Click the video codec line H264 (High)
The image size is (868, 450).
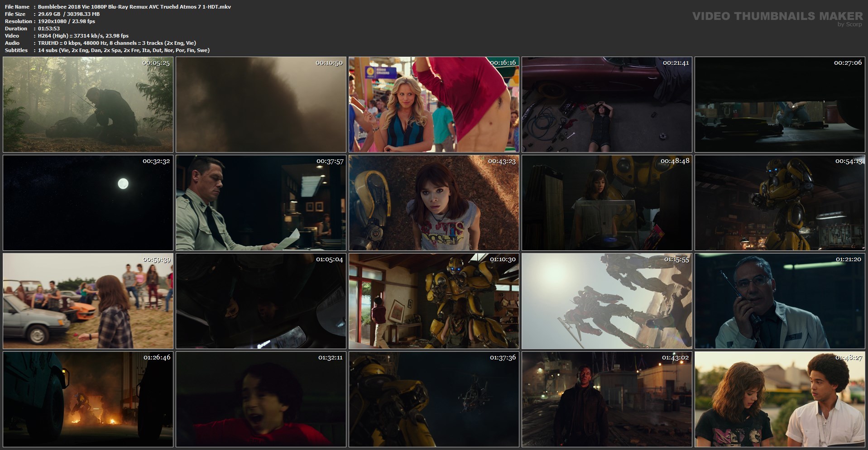[83, 36]
